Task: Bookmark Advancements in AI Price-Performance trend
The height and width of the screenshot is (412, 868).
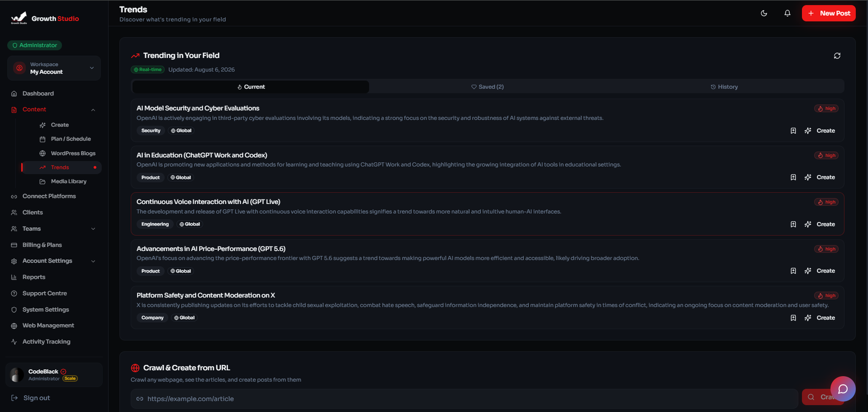Action: pyautogui.click(x=793, y=271)
